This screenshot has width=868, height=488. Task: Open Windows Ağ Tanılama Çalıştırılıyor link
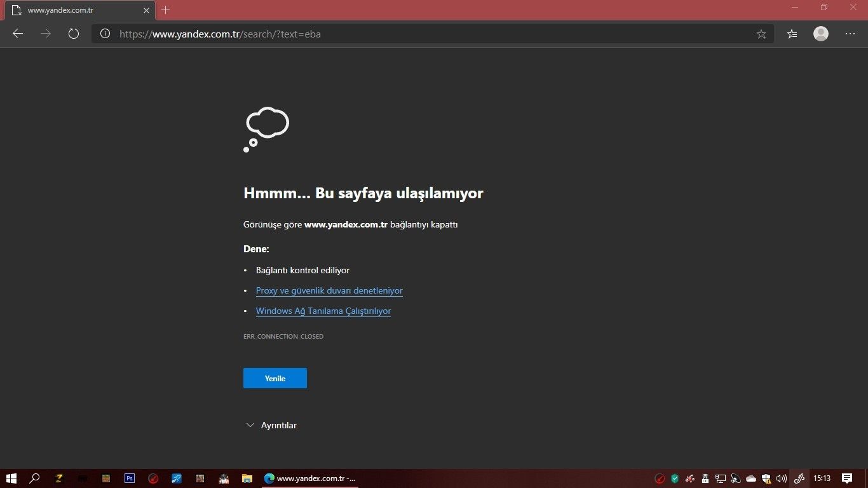[323, 311]
